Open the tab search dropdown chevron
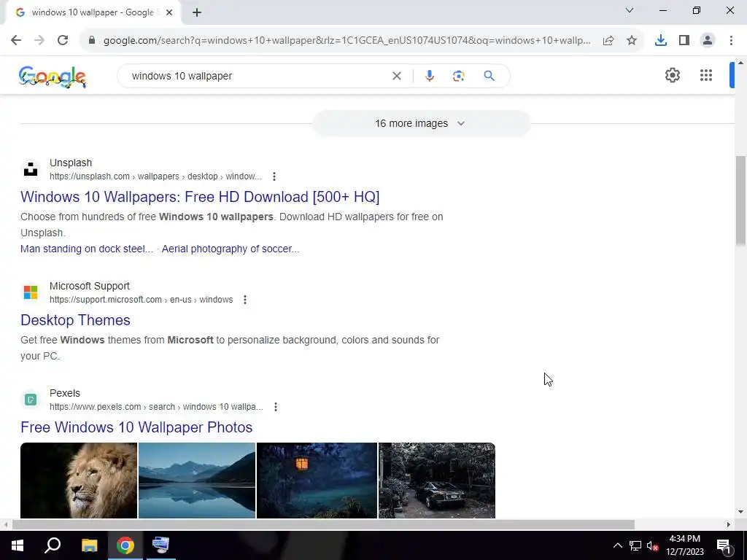 point(630,10)
